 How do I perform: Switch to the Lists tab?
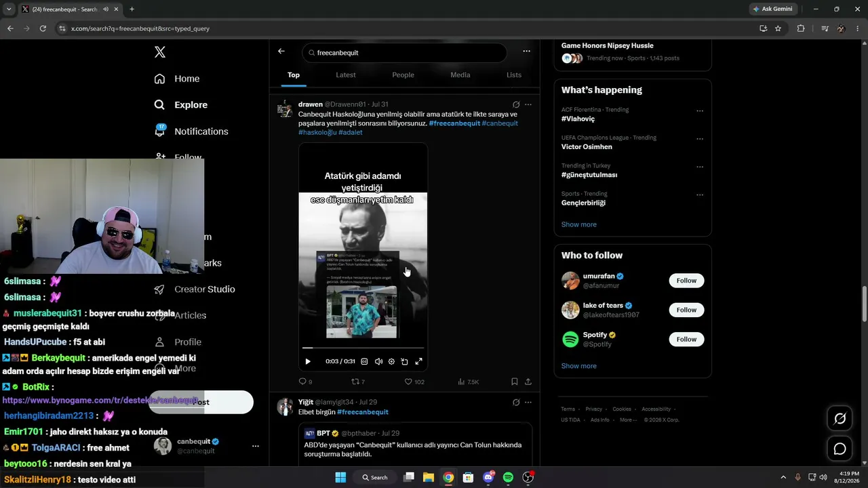tap(514, 75)
